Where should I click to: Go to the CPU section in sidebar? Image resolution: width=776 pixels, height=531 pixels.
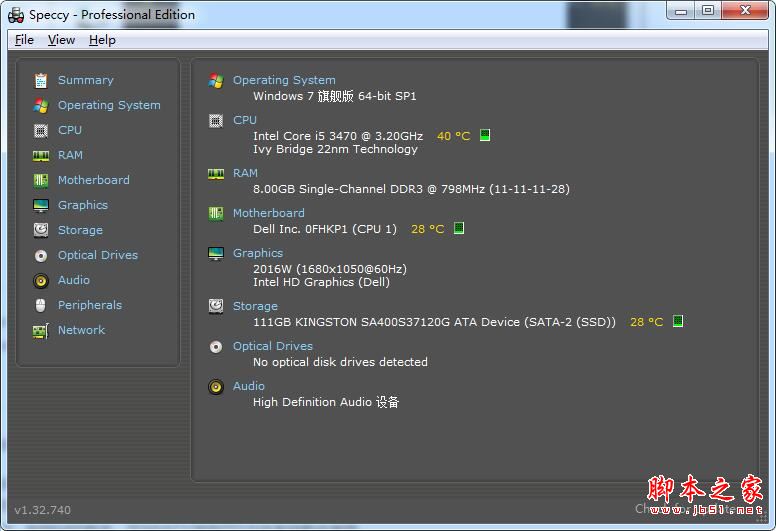(x=70, y=130)
